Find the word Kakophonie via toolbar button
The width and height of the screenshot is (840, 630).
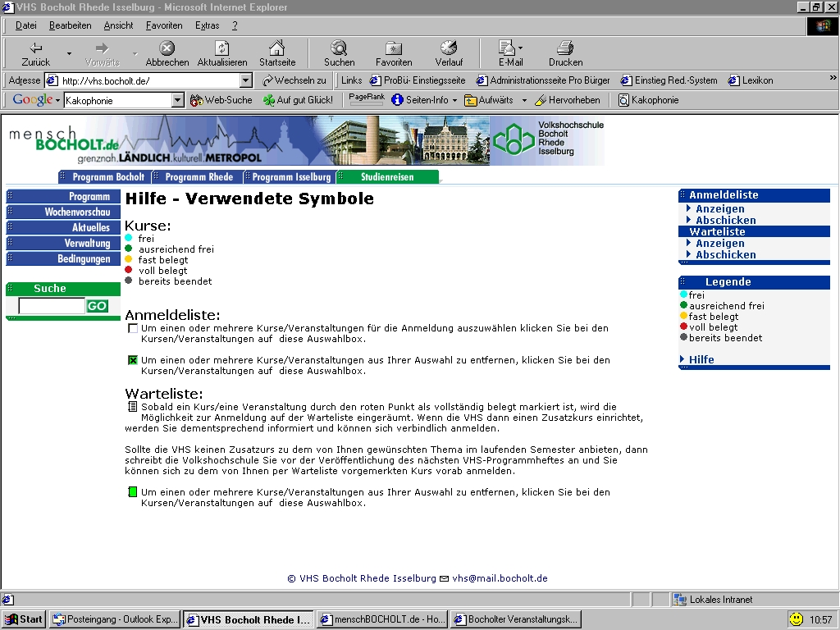point(648,100)
